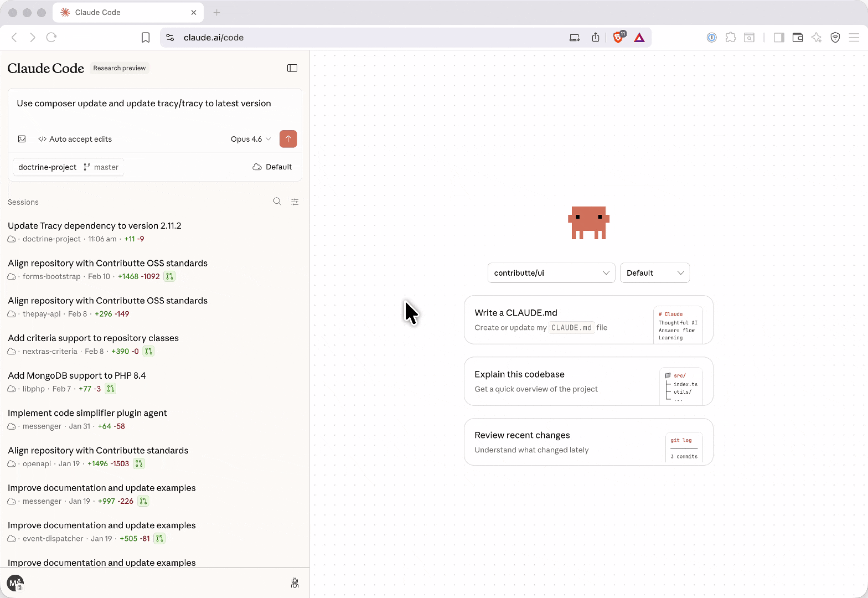Click the orange send prompt arrow button
868x598 pixels.
[x=288, y=139]
